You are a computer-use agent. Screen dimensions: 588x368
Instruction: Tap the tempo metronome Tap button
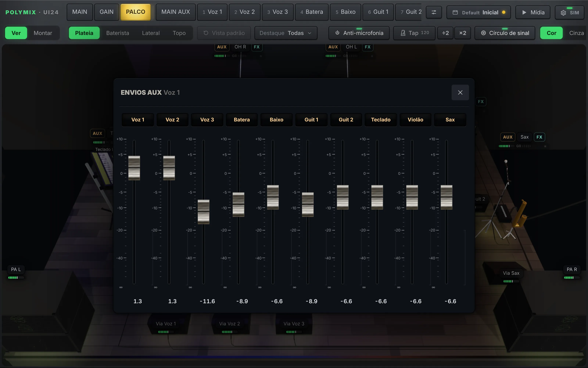pyautogui.click(x=414, y=33)
